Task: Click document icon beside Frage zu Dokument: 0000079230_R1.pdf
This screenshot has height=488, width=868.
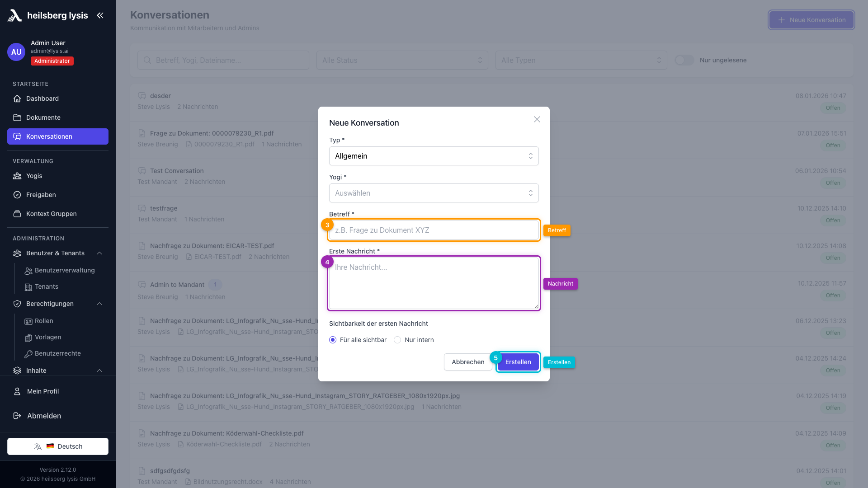Action: 142,133
